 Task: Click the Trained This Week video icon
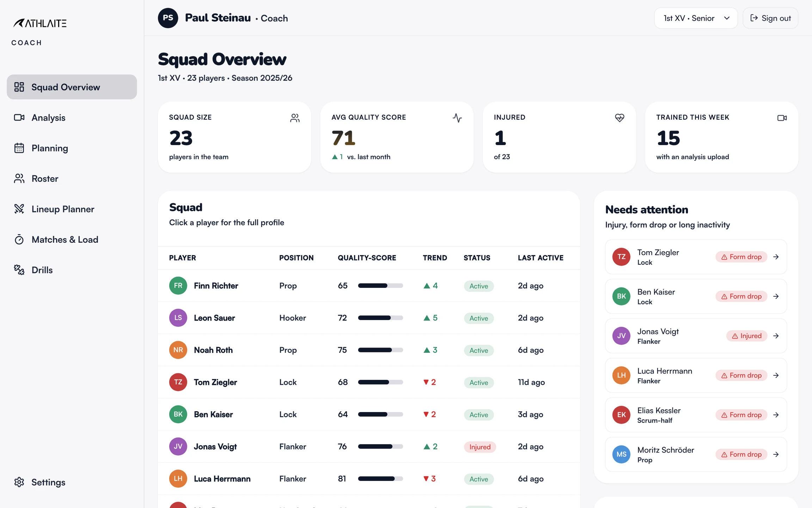[x=782, y=118]
